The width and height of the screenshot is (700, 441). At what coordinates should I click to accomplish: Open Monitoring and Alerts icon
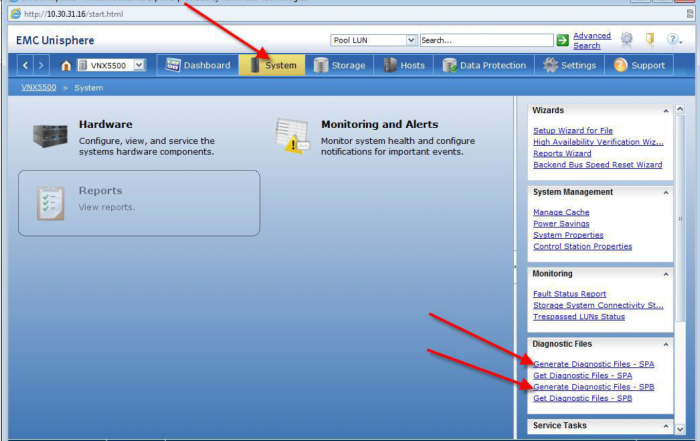pos(292,135)
